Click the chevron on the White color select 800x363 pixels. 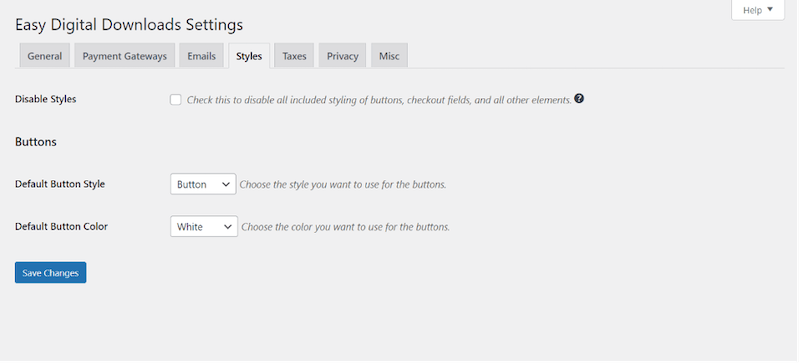[x=228, y=227]
